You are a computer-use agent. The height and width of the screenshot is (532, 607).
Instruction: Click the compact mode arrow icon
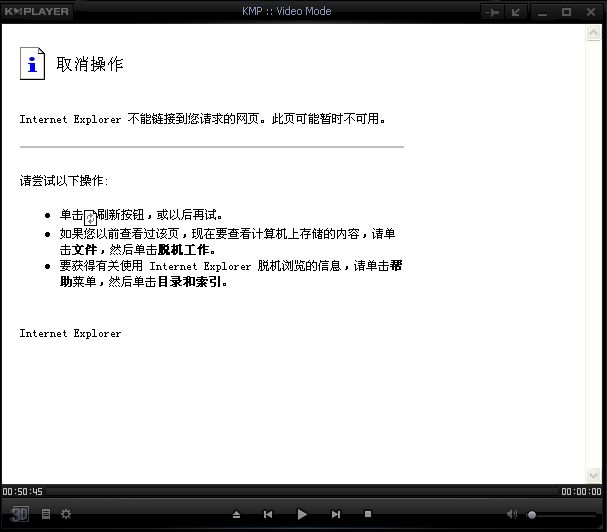click(516, 12)
